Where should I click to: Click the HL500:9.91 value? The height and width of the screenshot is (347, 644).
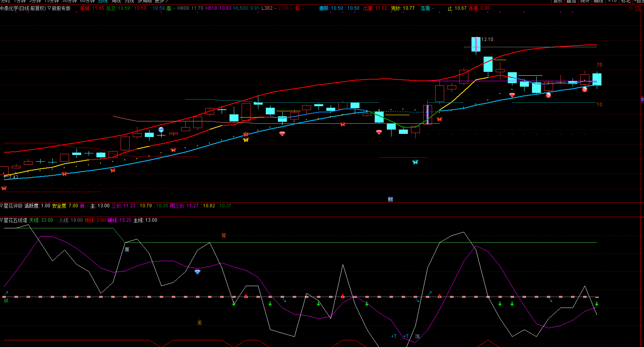click(x=246, y=8)
